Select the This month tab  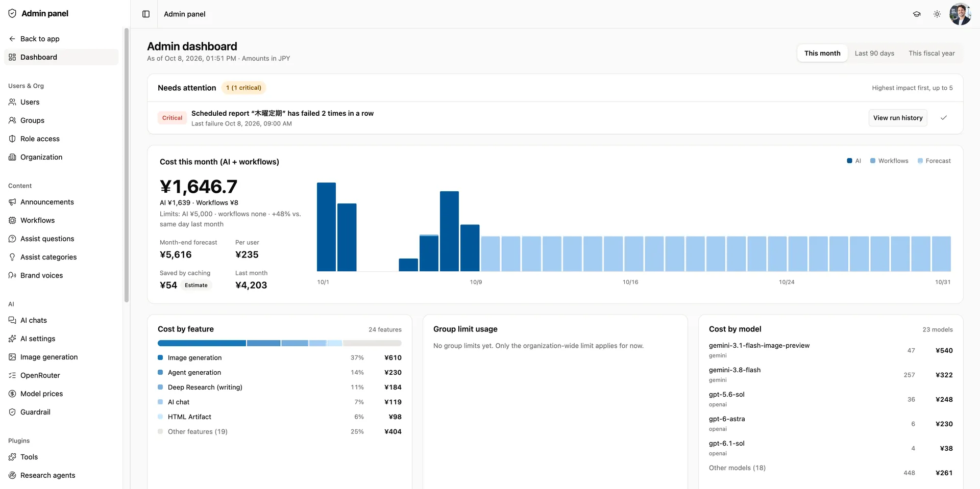(822, 53)
